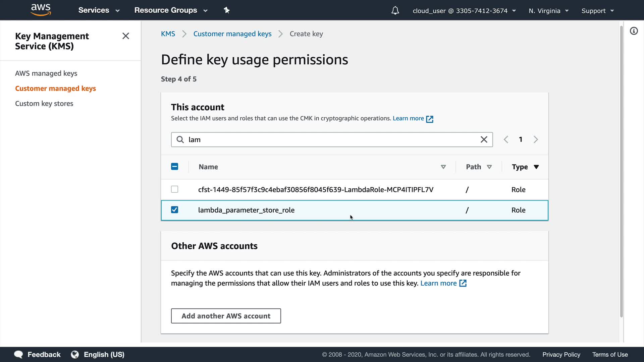Toggle the select-all header checkbox
The image size is (644, 362).
(174, 167)
